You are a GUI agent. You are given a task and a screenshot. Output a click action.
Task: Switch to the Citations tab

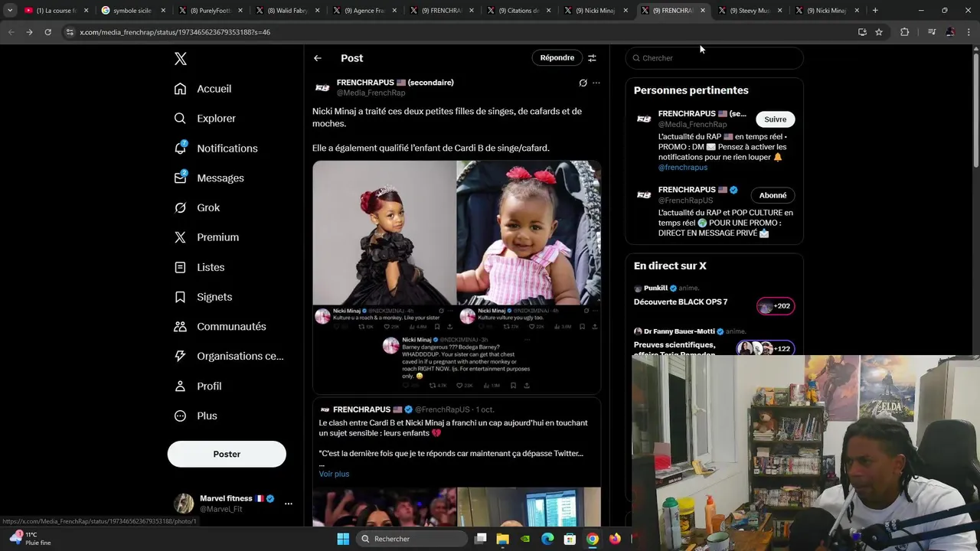tap(518, 11)
